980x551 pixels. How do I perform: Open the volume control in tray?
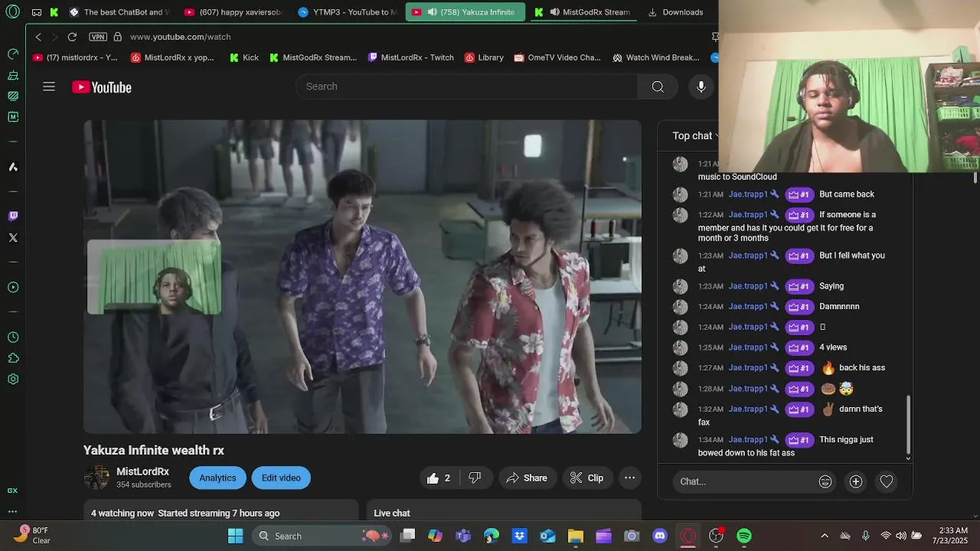[x=901, y=536]
